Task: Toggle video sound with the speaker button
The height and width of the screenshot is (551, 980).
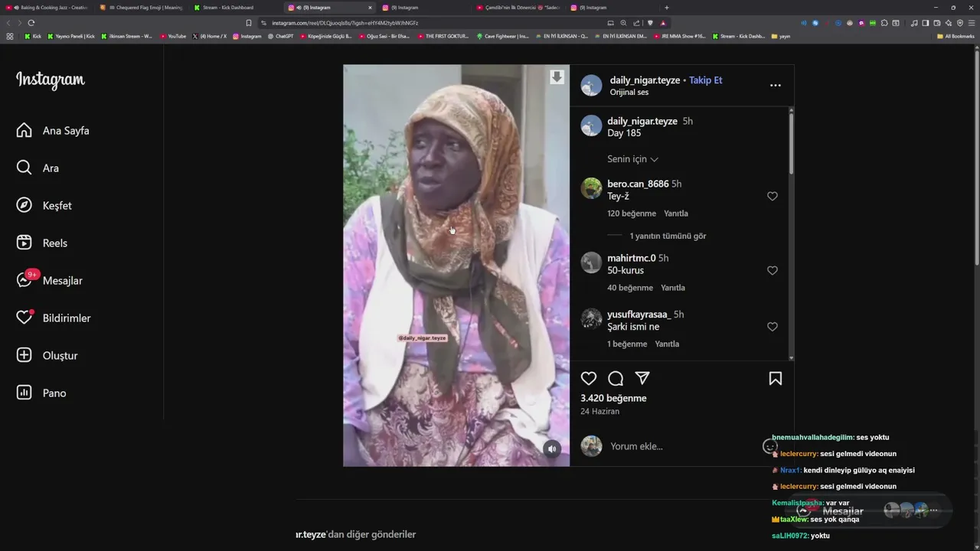Action: click(552, 449)
